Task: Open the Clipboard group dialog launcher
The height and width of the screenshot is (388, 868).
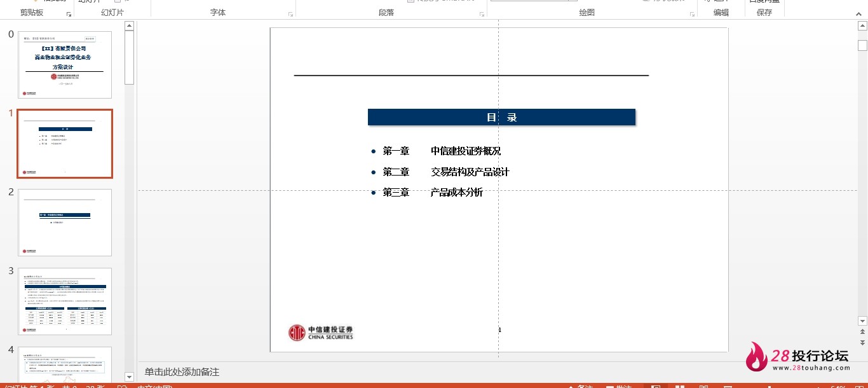Action: coord(69,14)
